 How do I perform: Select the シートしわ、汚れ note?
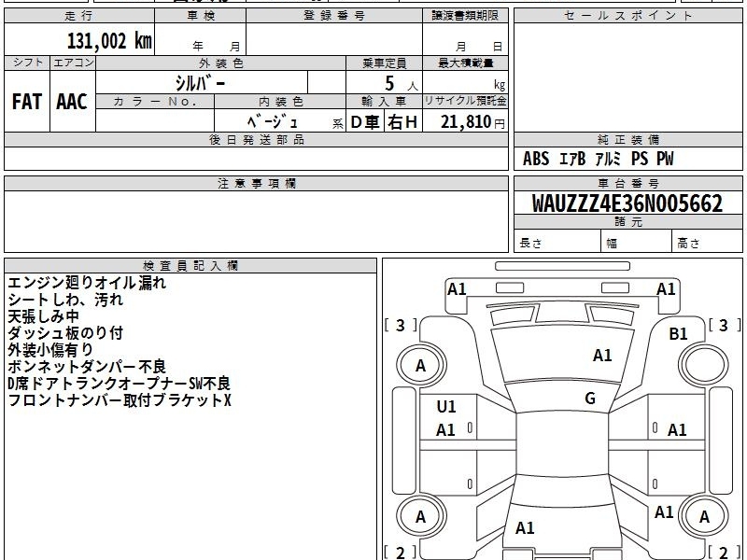pos(65,300)
